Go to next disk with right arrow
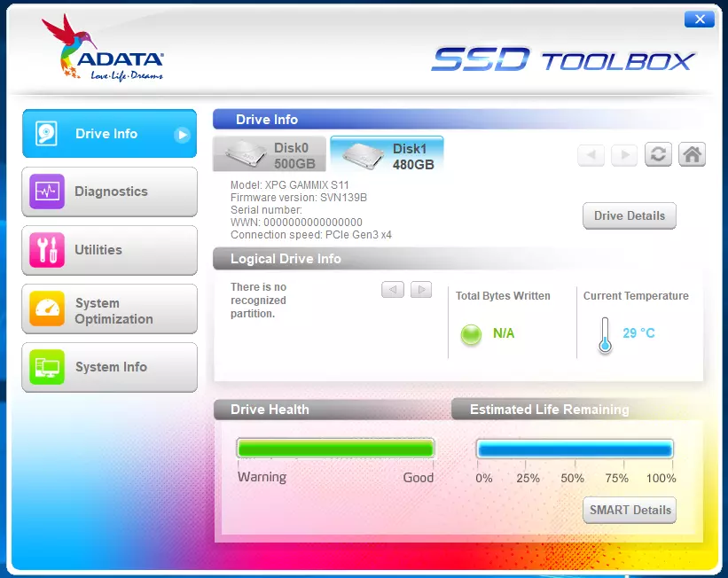Image resolution: width=728 pixels, height=578 pixels. (624, 155)
